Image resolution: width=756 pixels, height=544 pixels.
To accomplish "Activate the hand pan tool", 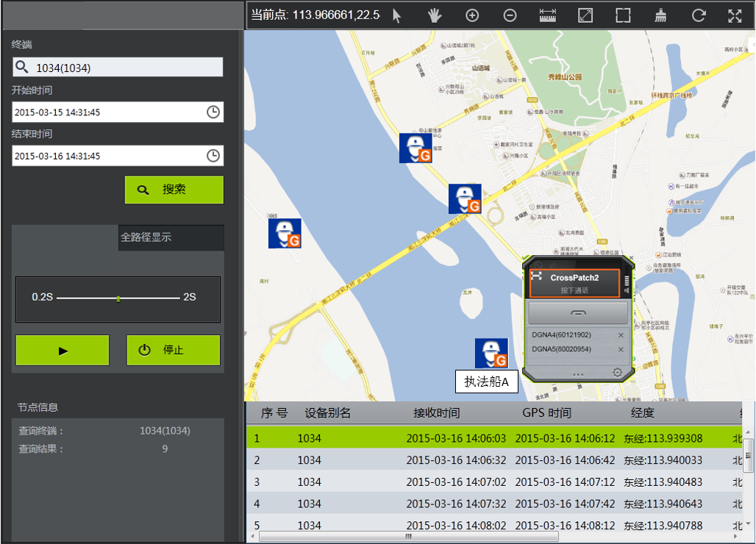I will click(x=435, y=15).
